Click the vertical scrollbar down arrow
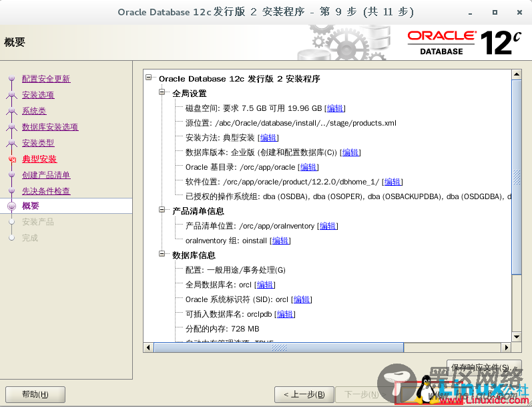The width and height of the screenshot is (532, 407). click(517, 337)
